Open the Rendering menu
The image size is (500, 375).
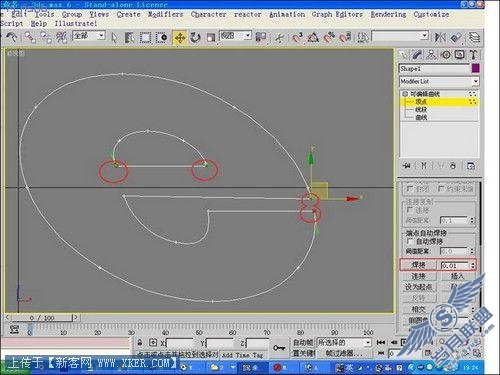(388, 14)
